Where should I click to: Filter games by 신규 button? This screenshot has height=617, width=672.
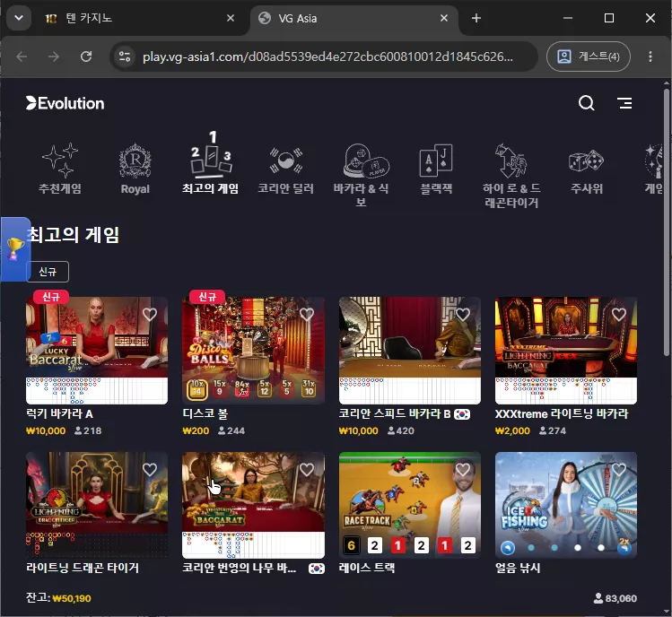click(x=48, y=272)
